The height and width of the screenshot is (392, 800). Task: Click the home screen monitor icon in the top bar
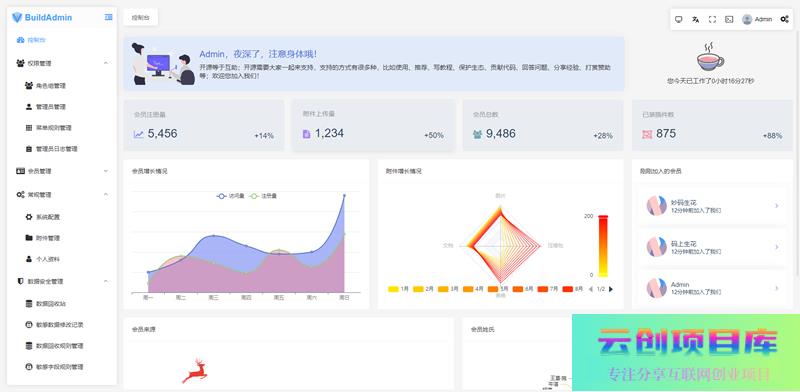pyautogui.click(x=679, y=19)
